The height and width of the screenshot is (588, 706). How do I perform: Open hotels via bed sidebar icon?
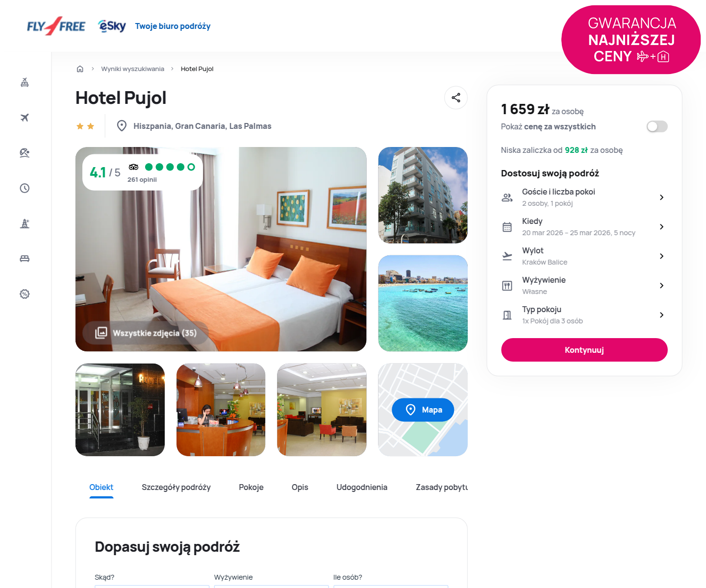(x=25, y=259)
